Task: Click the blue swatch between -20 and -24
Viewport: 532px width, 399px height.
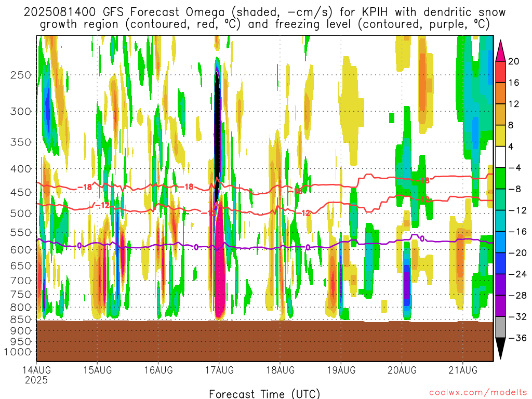Action: point(500,263)
